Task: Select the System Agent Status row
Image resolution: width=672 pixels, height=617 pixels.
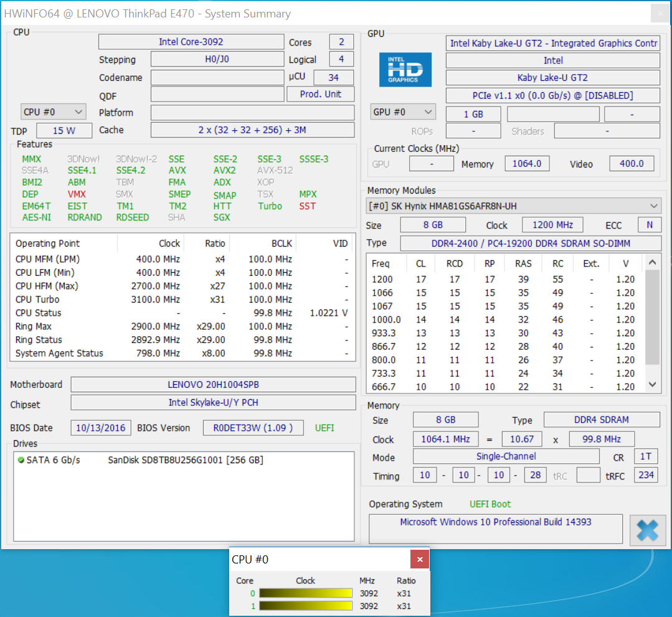Action: 183,353
